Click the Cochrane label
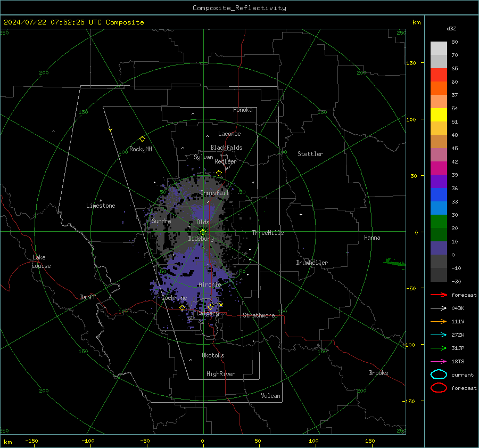The height and width of the screenshot is (448, 479). (x=174, y=298)
